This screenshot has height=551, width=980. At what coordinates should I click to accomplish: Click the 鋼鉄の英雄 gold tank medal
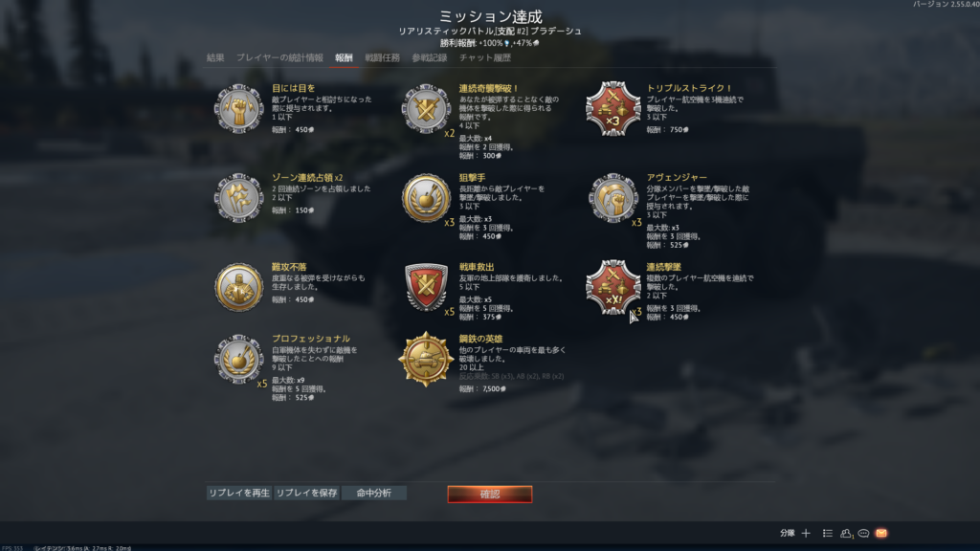pyautogui.click(x=426, y=360)
